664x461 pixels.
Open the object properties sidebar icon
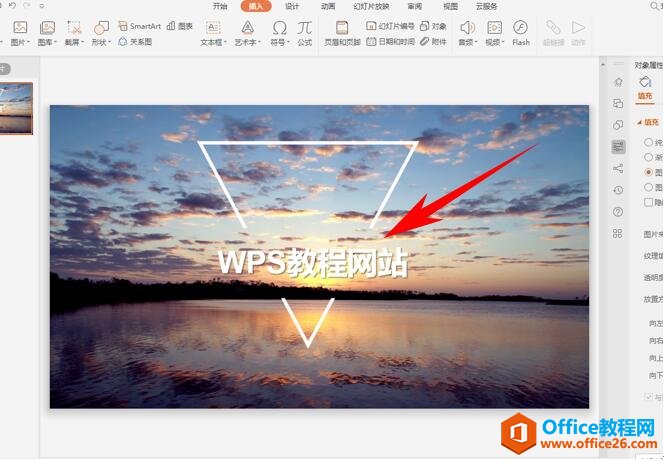click(618, 147)
